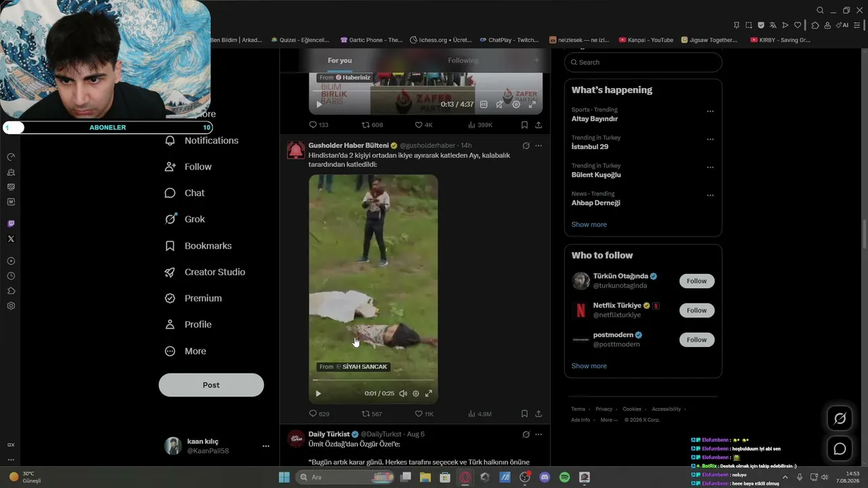
Task: Play the SİYAH SANCAK video
Action: (x=318, y=393)
